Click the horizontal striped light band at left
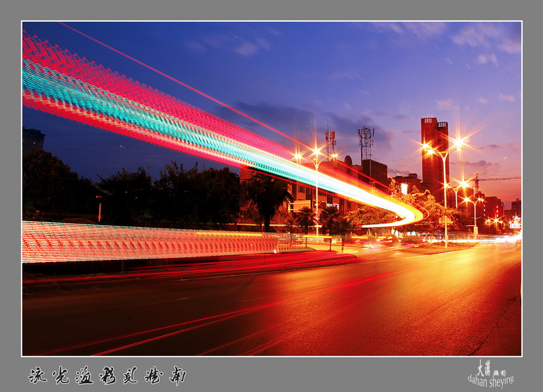Image resolution: width=543 pixels, height=392 pixels. 136,241
